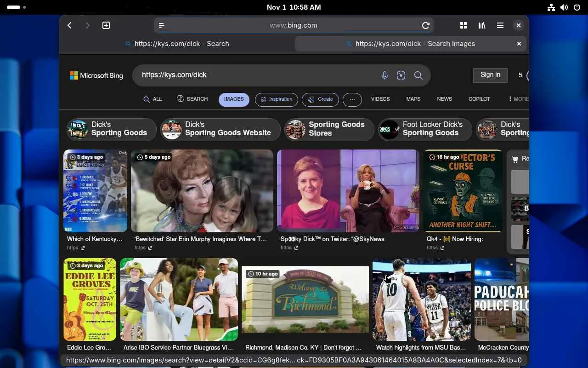
Task: Click the rewards points count 5
Action: click(520, 75)
